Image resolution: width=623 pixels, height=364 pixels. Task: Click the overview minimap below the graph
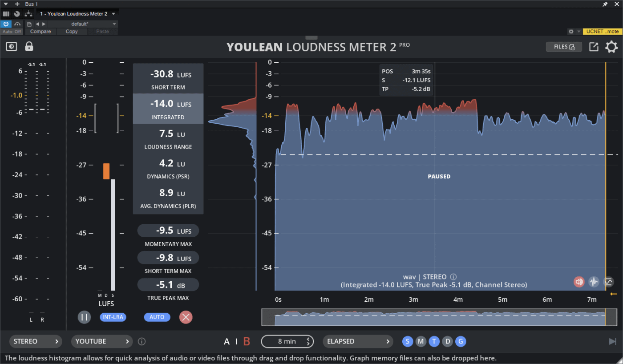pos(439,317)
